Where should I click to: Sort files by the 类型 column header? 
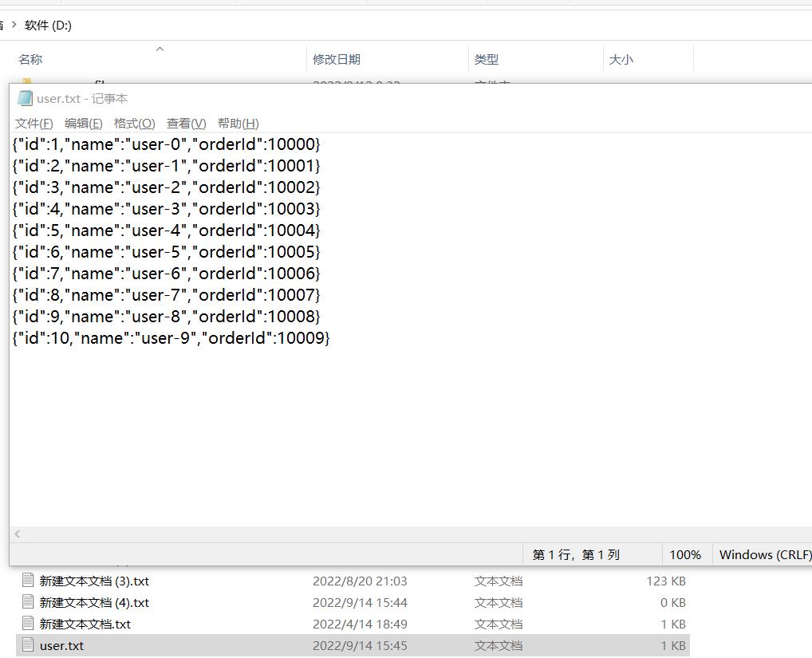tap(487, 59)
